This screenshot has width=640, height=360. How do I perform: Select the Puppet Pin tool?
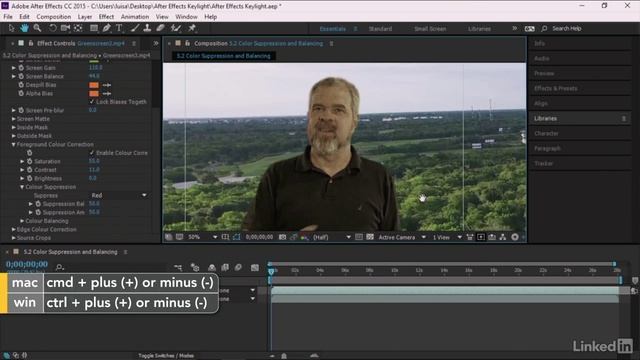[192, 28]
